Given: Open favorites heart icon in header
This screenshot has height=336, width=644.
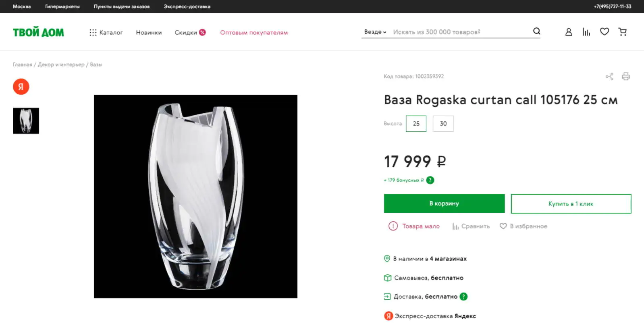Looking at the screenshot, I should (605, 31).
